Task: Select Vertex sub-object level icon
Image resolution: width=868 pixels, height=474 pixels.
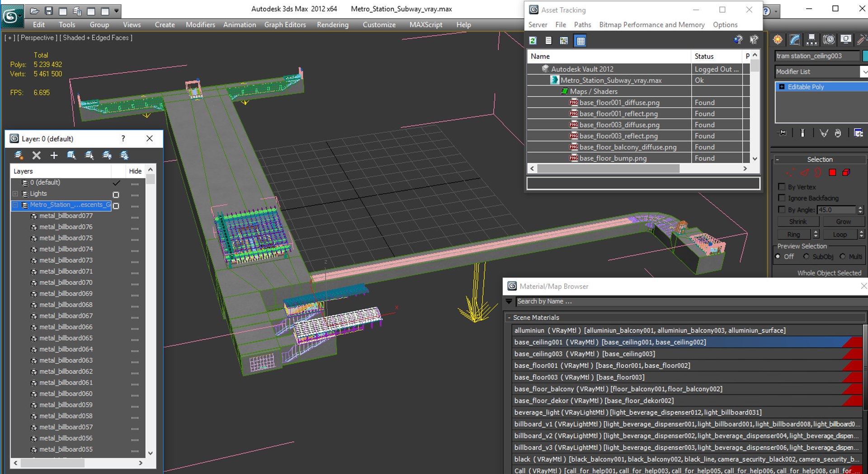Action: (790, 172)
